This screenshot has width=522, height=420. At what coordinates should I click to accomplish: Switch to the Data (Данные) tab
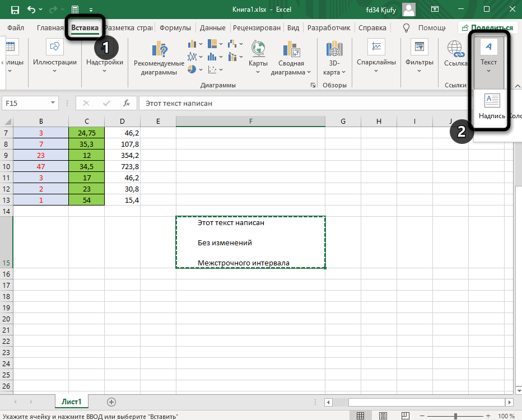click(x=212, y=27)
